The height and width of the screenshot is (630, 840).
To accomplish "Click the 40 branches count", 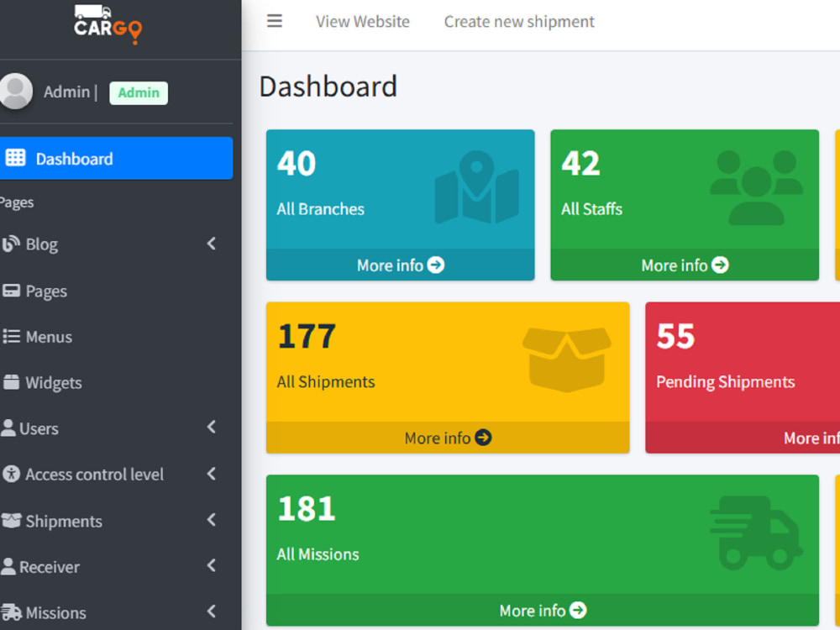I will pos(297,164).
